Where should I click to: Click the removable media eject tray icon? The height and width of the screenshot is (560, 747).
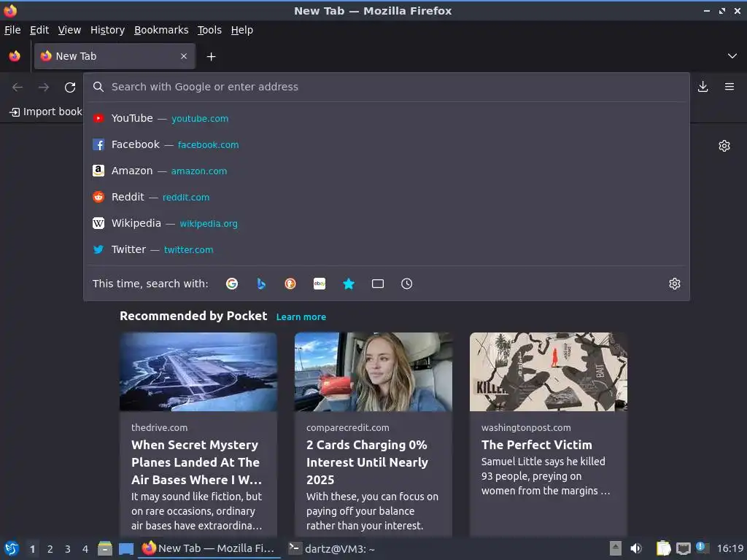616,549
